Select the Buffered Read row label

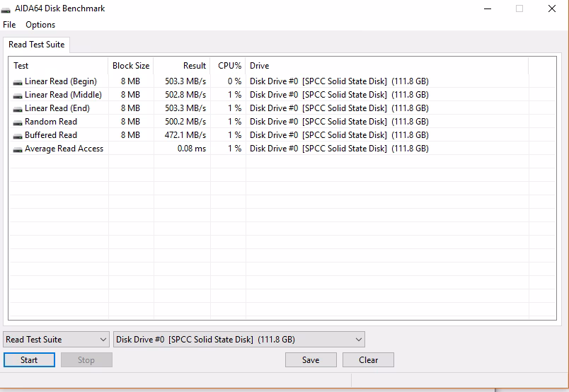click(51, 135)
